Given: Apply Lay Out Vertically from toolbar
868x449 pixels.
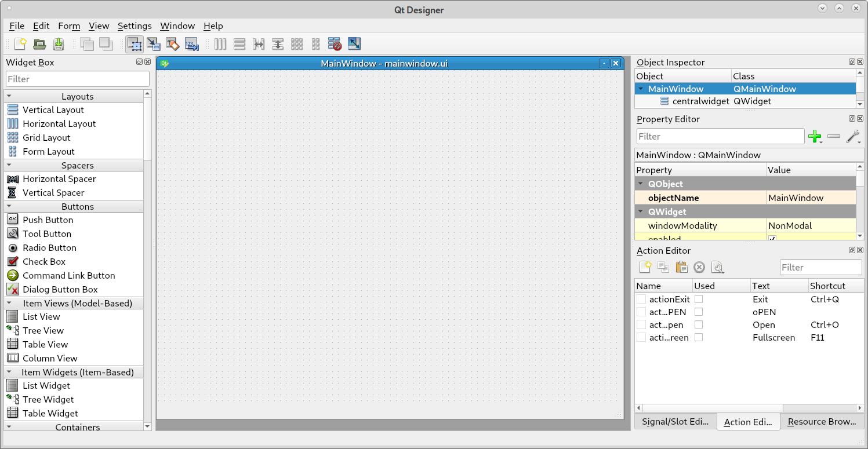Looking at the screenshot, I should click(239, 44).
